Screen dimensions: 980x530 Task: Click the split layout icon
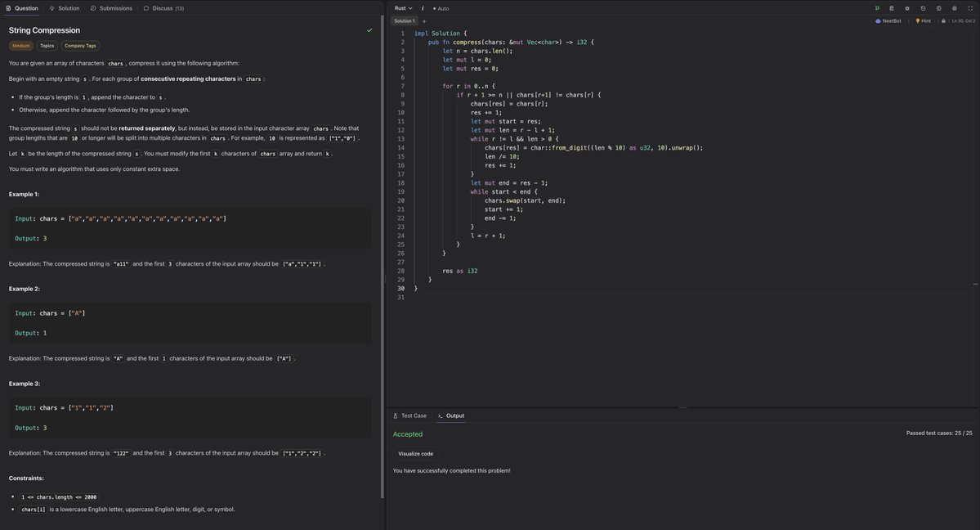pos(939,8)
